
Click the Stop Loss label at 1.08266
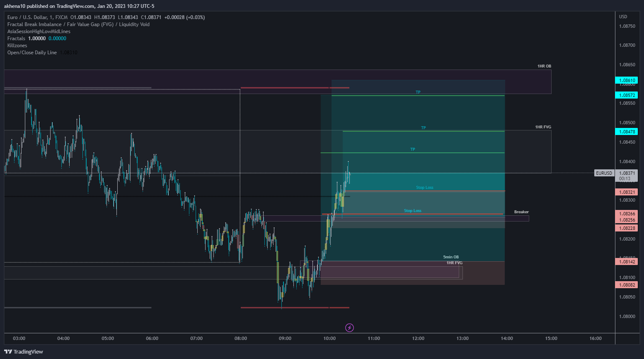(x=413, y=211)
